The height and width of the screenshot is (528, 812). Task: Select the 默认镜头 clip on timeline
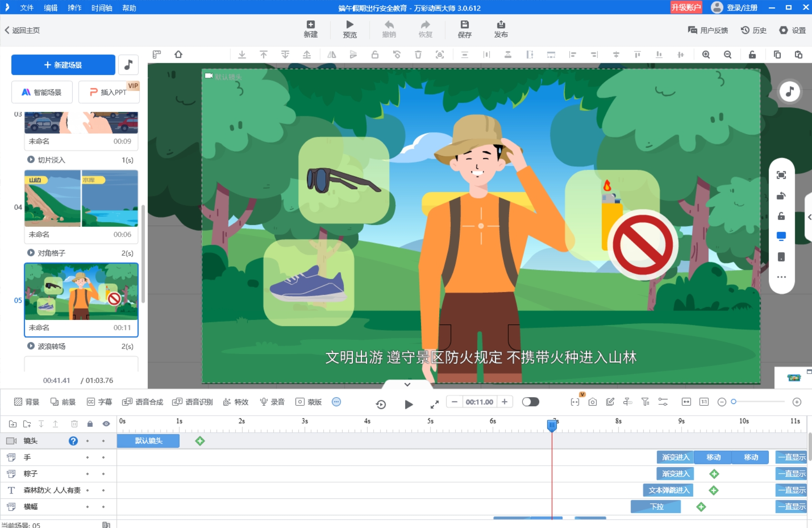[148, 441]
